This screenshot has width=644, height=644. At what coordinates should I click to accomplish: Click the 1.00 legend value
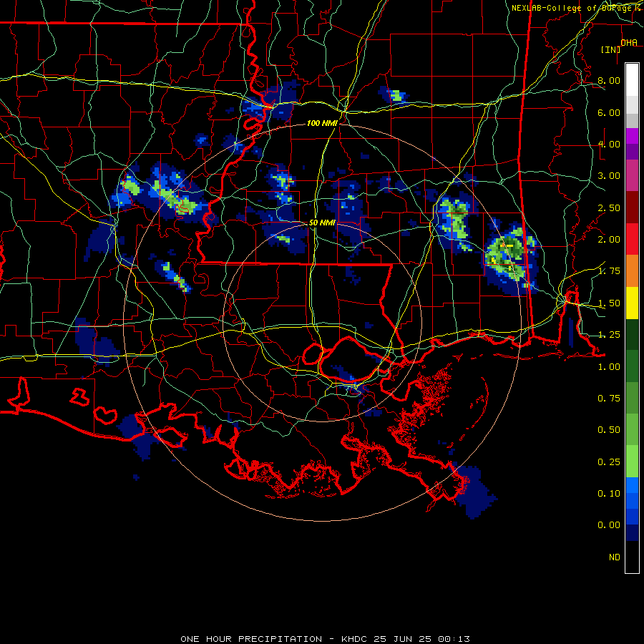(x=609, y=367)
